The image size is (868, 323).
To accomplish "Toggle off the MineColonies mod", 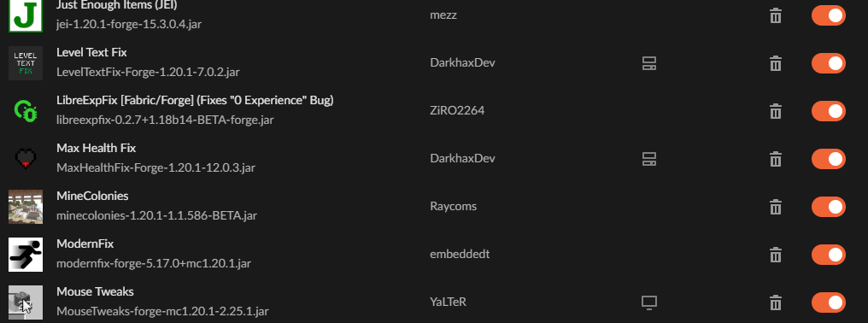I will tap(829, 207).
